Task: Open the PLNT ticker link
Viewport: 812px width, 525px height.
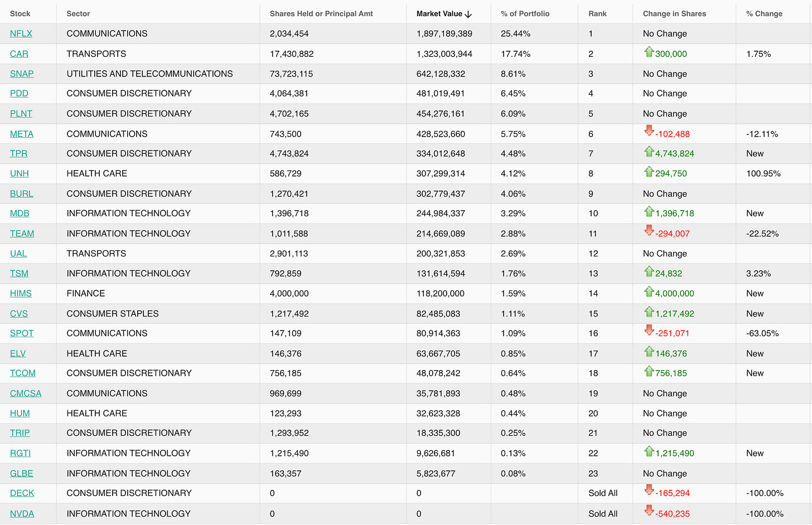Action: click(x=21, y=113)
